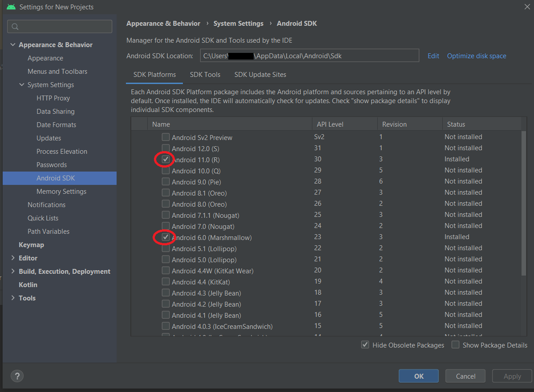Open Kotlin settings page
Viewport: 534px width, 392px height.
[x=28, y=285]
